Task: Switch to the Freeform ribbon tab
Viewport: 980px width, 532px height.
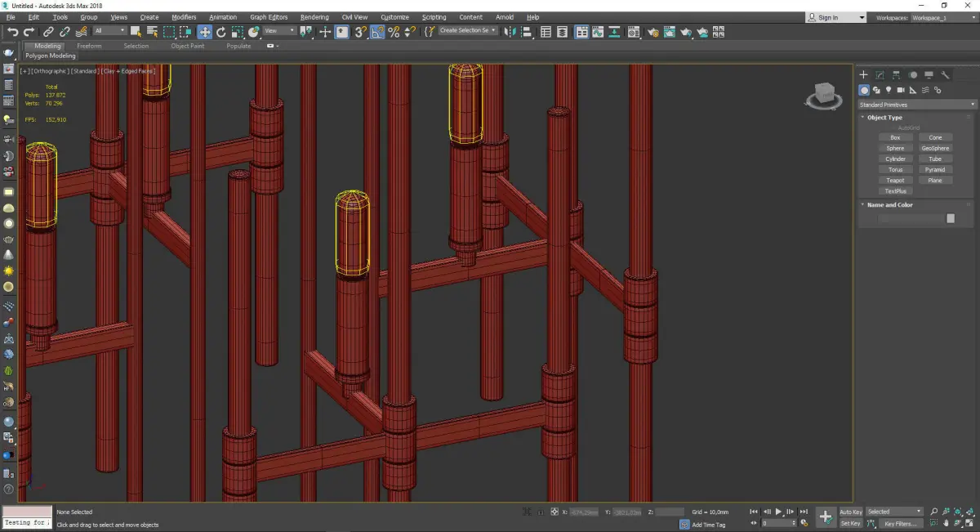Action: pos(89,46)
